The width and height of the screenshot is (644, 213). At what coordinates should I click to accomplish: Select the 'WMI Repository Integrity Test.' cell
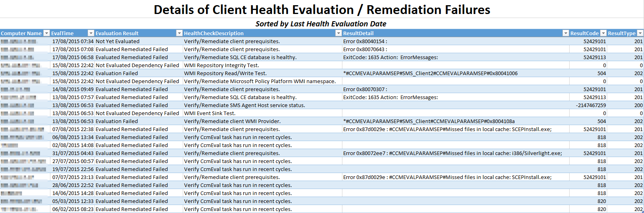[x=221, y=65]
